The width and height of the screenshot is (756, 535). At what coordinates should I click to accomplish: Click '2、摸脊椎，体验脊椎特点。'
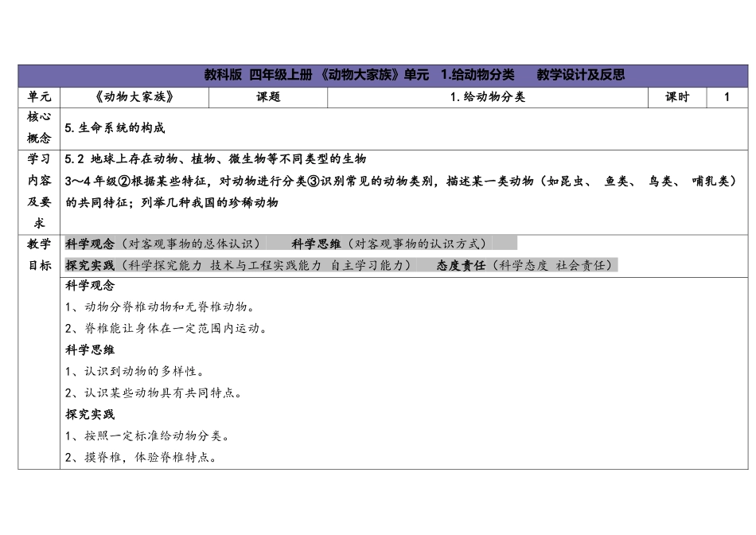142,457
